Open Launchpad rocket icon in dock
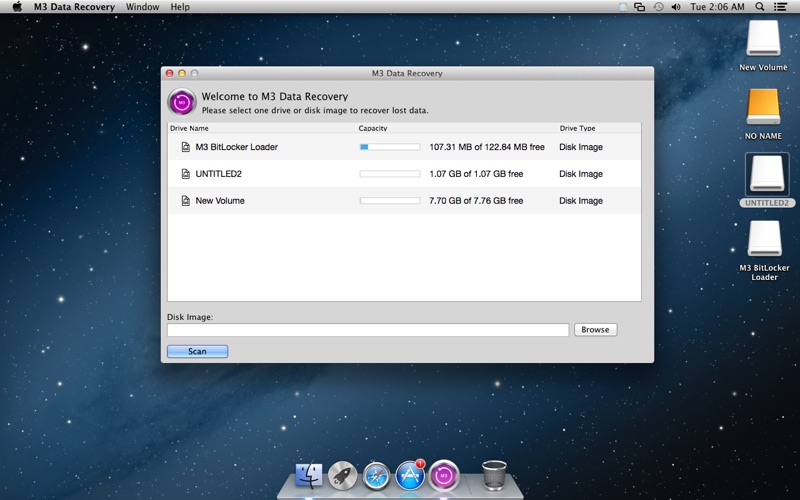This screenshot has height=500, width=800. (342, 476)
